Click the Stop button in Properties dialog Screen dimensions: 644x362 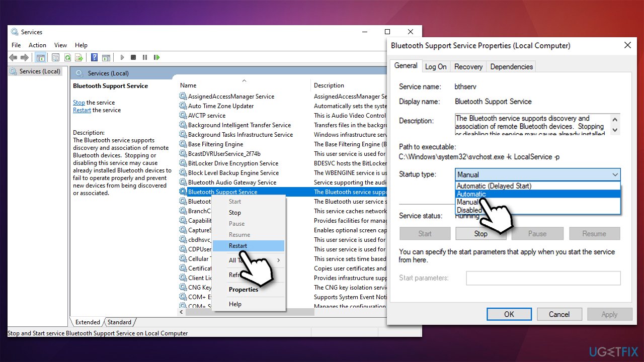(480, 234)
